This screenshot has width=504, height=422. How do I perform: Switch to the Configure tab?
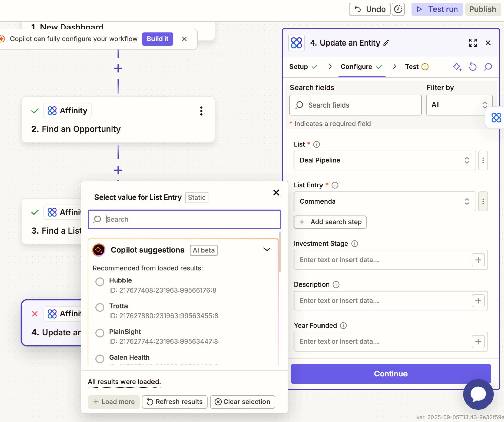[x=361, y=67]
